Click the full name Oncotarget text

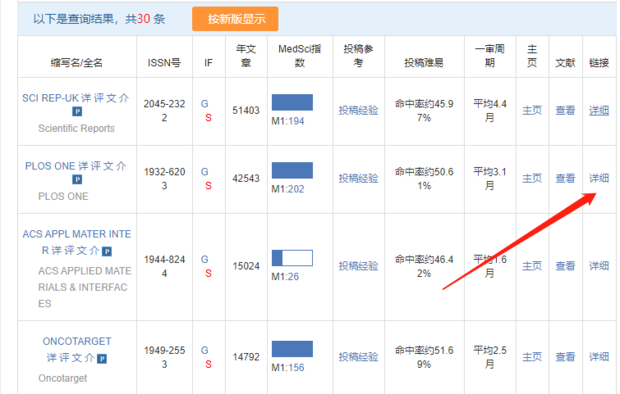pos(62,378)
